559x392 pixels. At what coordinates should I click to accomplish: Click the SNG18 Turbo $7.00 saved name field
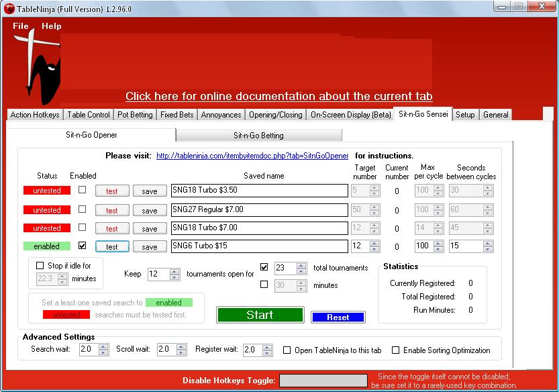[260, 228]
